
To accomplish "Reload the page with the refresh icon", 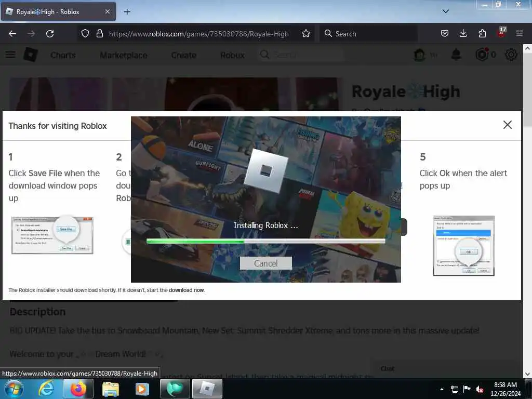I will 50,34.
